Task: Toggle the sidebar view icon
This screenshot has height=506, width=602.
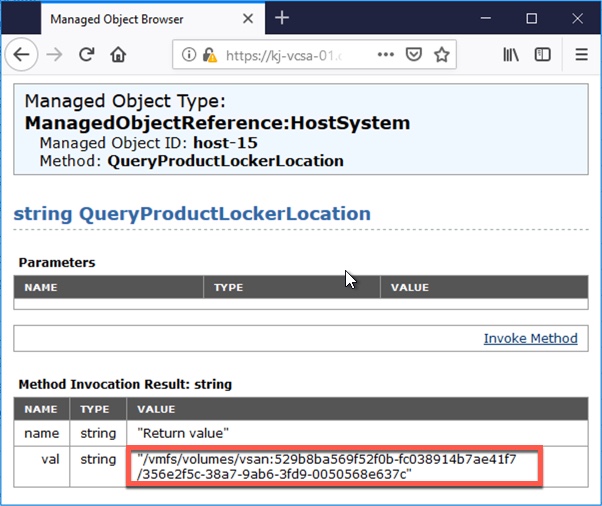Action: 542,55
